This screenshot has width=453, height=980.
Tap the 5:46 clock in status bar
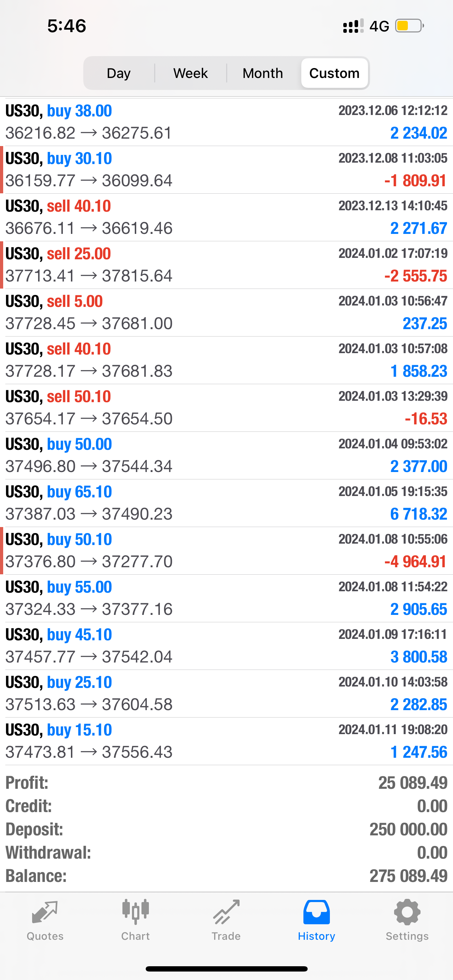(67, 26)
